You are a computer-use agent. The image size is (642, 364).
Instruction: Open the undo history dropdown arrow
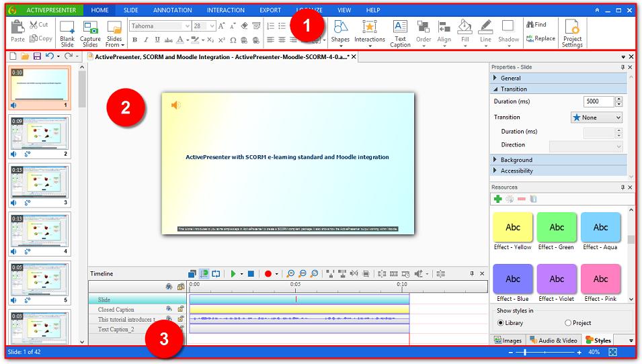pos(58,56)
